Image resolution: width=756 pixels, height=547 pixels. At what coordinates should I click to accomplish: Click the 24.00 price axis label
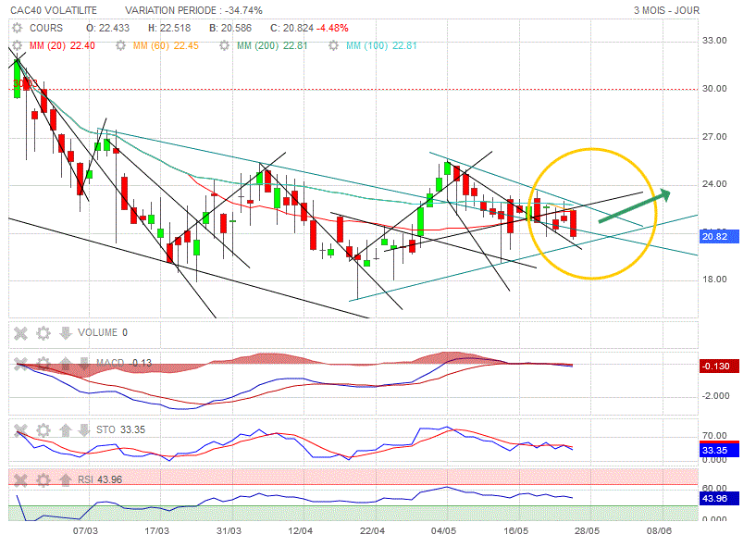(x=714, y=184)
